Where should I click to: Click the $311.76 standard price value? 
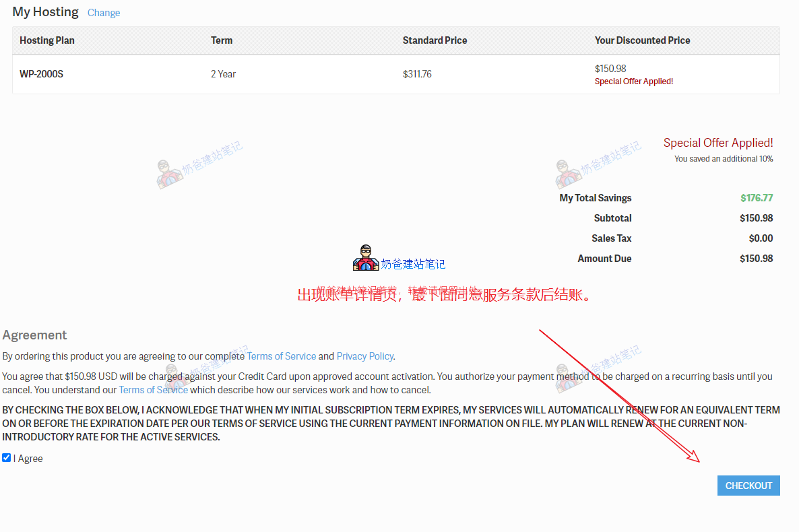point(417,74)
